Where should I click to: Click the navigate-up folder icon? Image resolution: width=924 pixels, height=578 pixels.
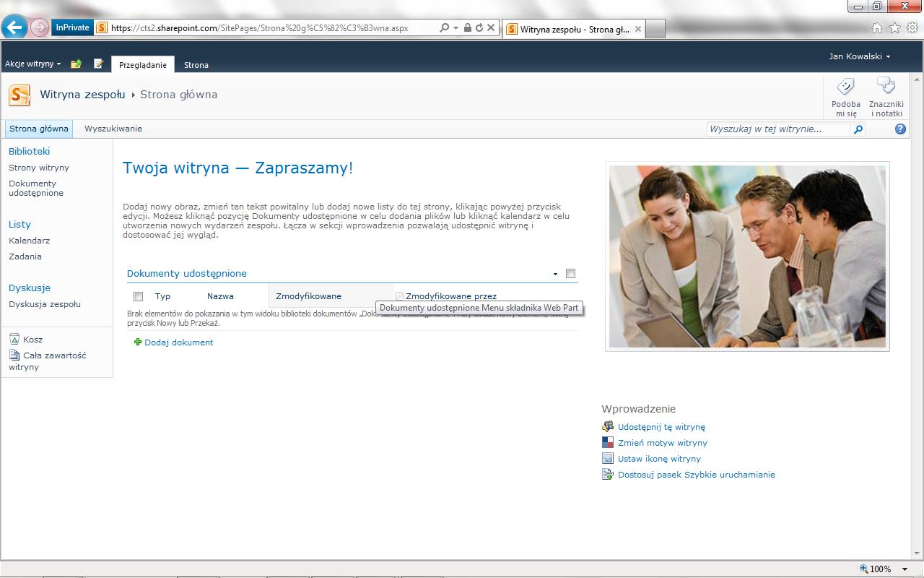click(x=76, y=64)
